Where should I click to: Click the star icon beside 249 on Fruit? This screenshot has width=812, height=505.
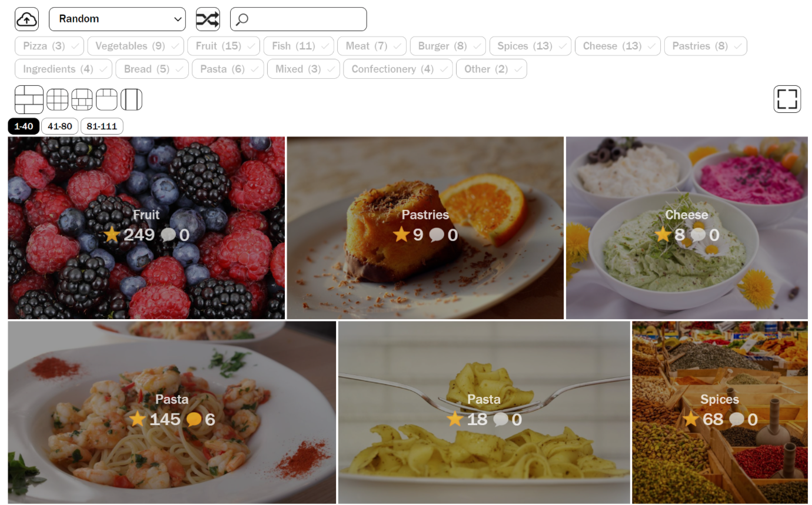click(x=112, y=235)
